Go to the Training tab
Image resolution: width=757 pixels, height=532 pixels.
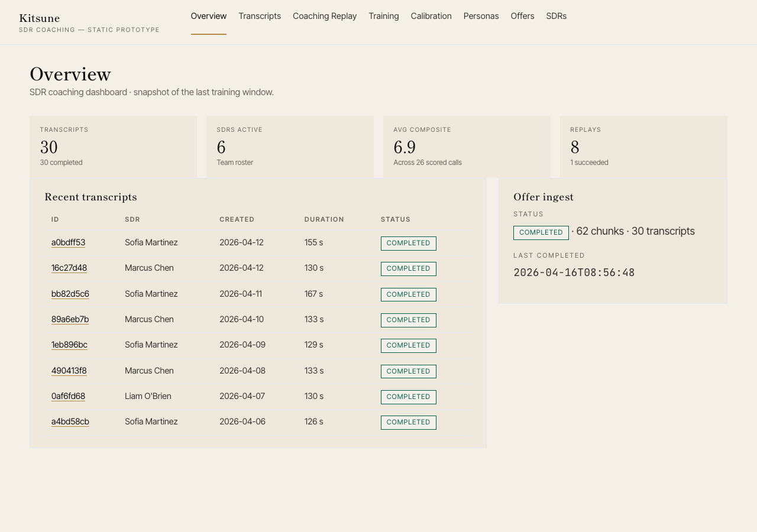pos(383,16)
